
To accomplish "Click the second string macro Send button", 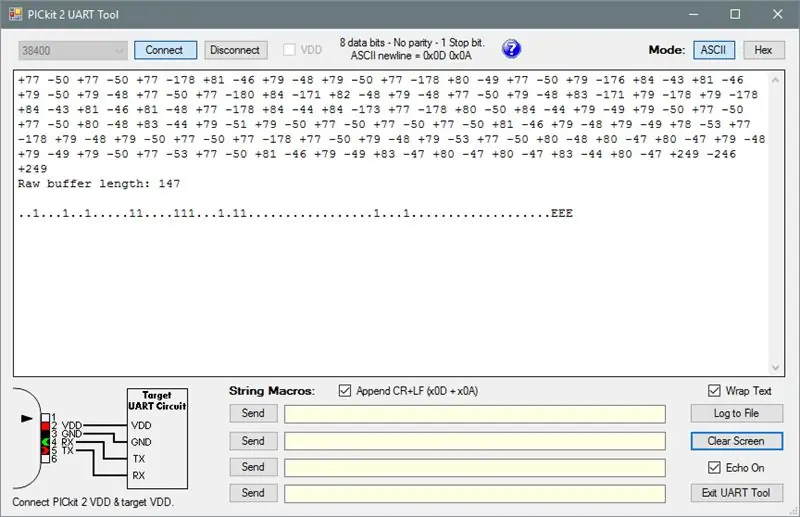I will 253,441.
